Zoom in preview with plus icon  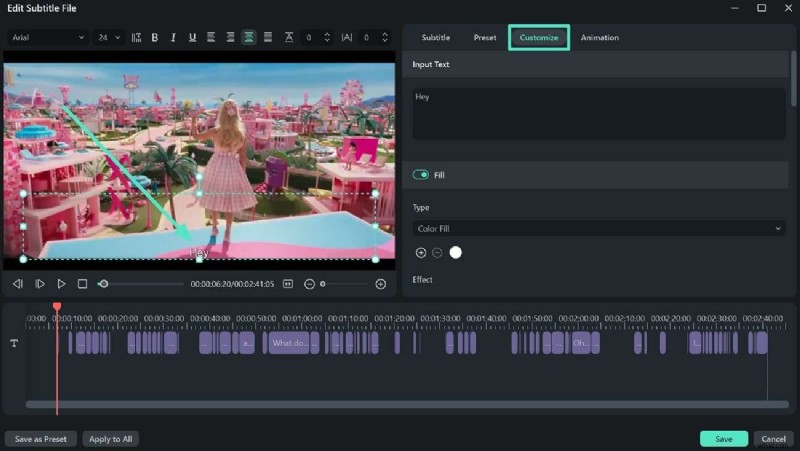[x=380, y=284]
